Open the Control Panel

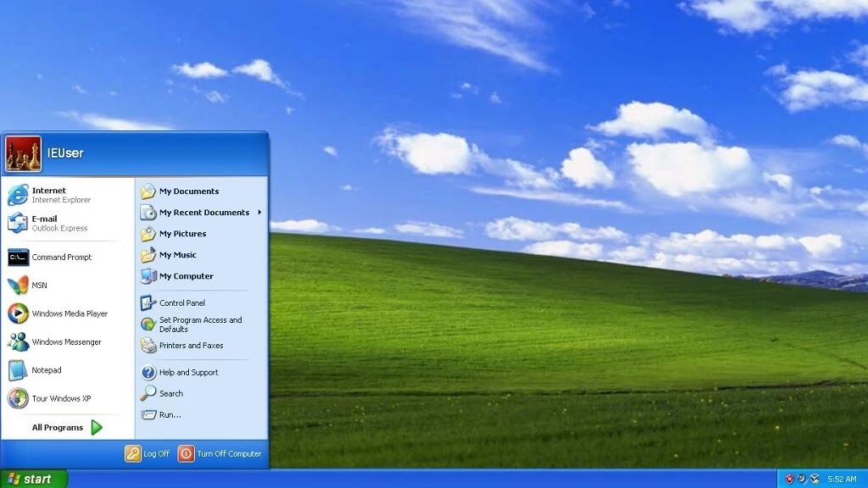tap(184, 302)
